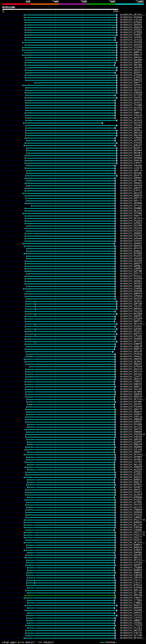Screen dimensions: 146x644
Task: Select hit label UniRef100_P92177-1
Action: pyautogui.click(x=132, y=535)
